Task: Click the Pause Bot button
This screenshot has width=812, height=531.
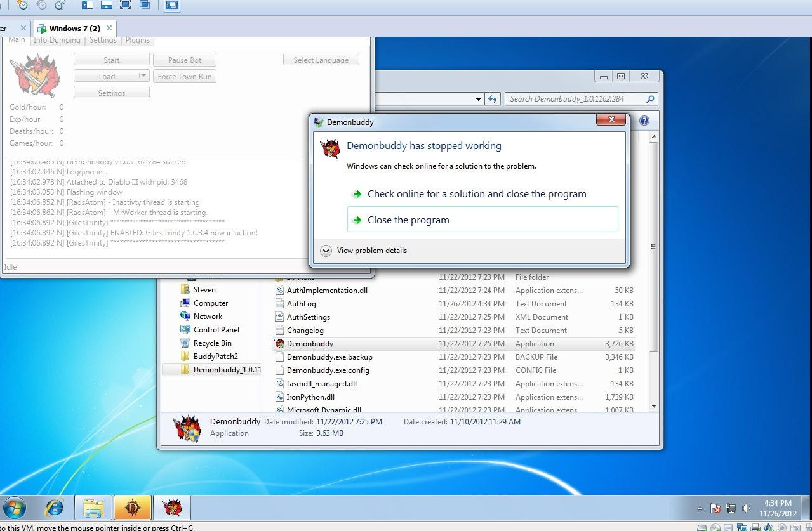Action: [185, 60]
